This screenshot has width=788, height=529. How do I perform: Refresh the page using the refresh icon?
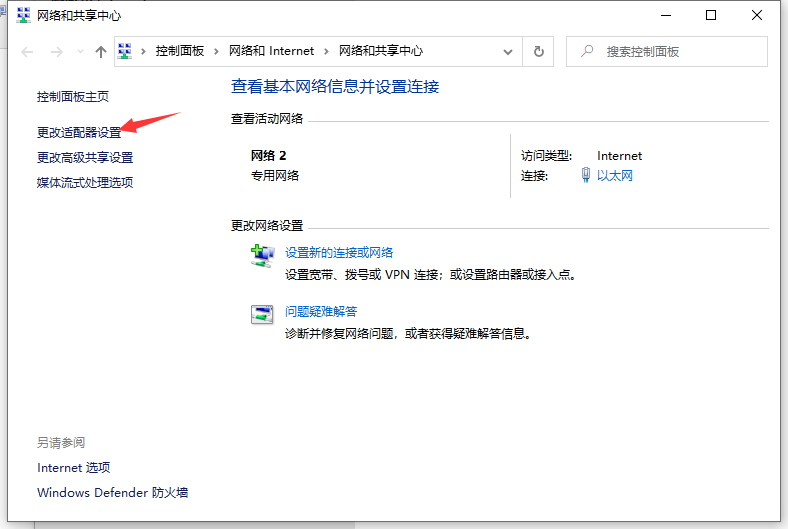[x=539, y=51]
